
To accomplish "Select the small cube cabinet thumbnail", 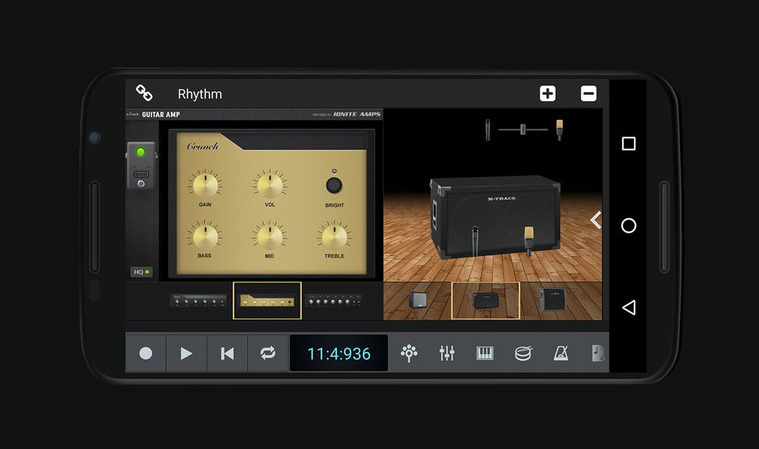I will (x=418, y=300).
